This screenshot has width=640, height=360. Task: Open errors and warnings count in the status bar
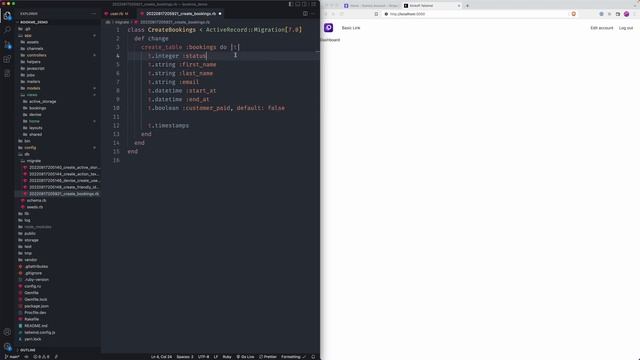click(x=41, y=357)
